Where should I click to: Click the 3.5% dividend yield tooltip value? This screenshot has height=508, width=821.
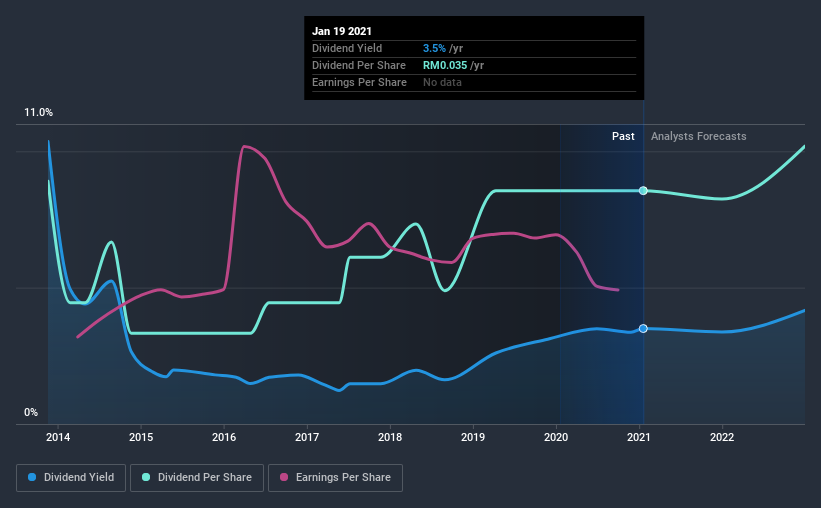click(x=434, y=48)
